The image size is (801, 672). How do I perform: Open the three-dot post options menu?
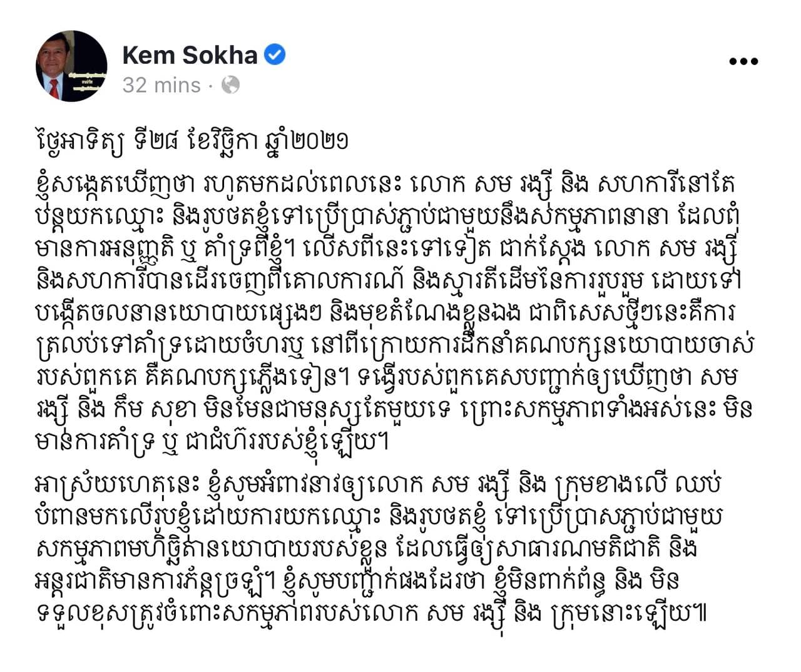[743, 61]
